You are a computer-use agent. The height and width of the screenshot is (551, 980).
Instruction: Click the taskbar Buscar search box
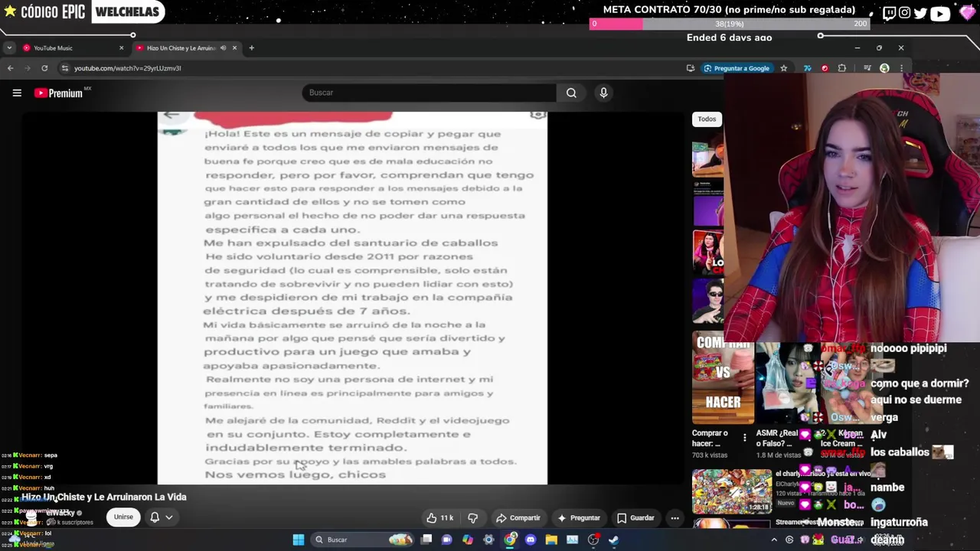click(362, 540)
